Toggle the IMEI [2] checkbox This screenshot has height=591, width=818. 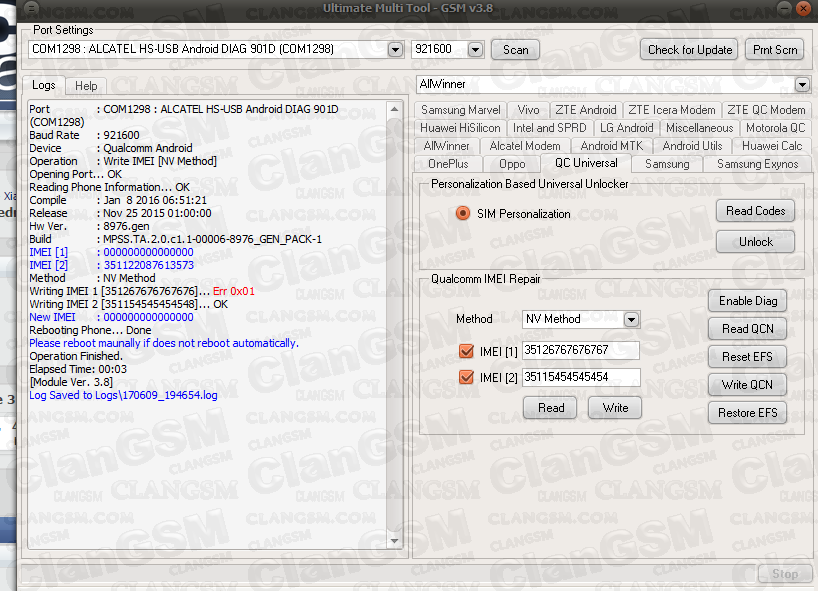pyautogui.click(x=466, y=377)
